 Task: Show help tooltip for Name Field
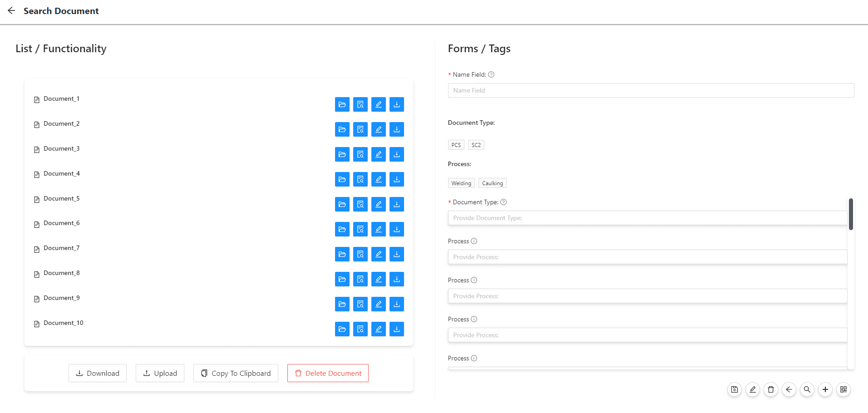(491, 74)
